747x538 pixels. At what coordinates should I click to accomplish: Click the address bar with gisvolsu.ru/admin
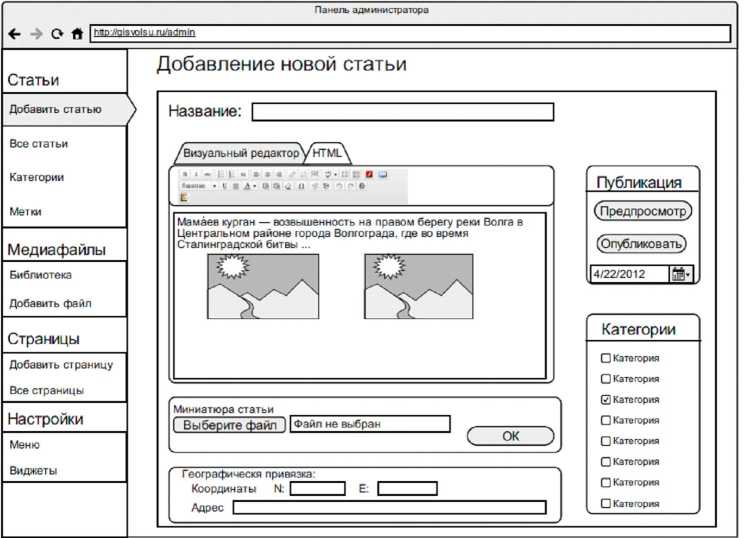click(x=410, y=33)
